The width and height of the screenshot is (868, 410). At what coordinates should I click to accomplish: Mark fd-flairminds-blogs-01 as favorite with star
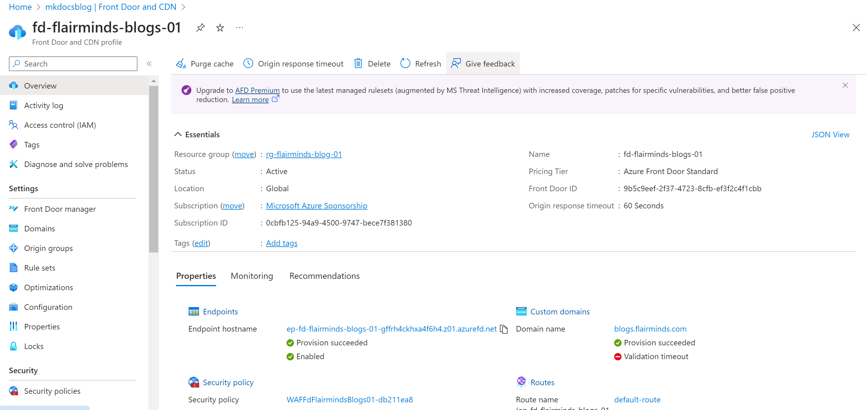point(220,28)
